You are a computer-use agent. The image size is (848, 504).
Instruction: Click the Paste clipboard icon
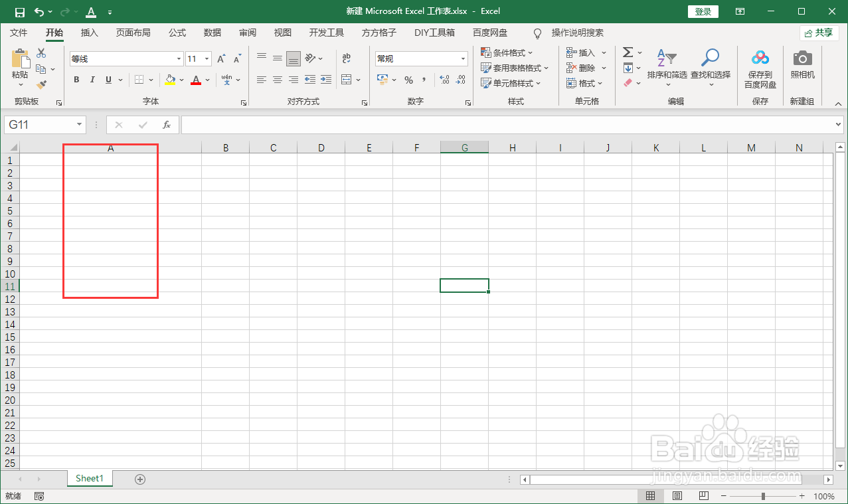tap(21, 59)
